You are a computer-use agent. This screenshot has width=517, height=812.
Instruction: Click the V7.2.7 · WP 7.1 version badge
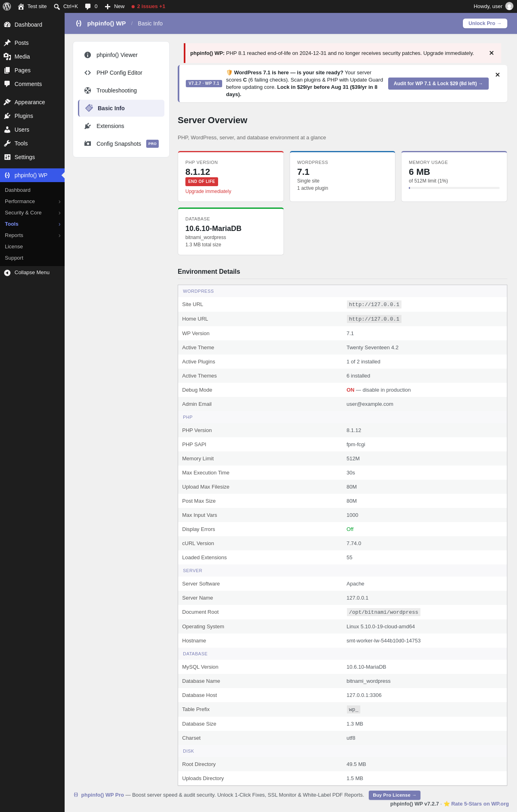[204, 84]
